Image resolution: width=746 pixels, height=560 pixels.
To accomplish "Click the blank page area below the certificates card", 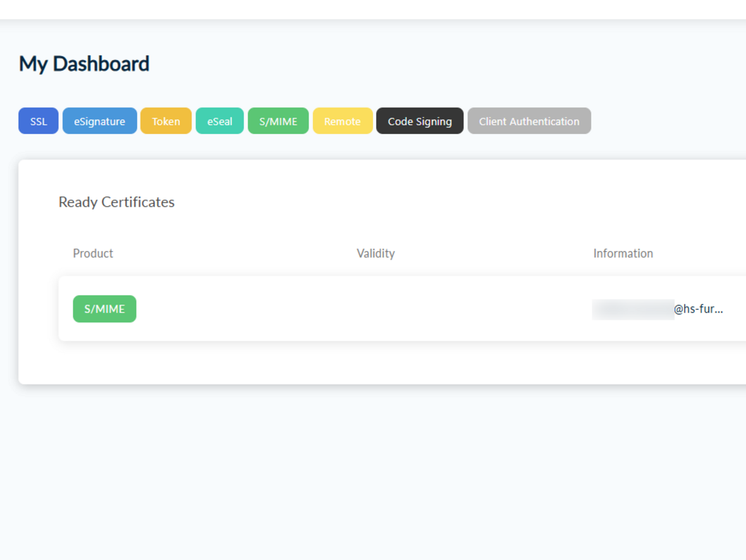I will tap(373, 474).
